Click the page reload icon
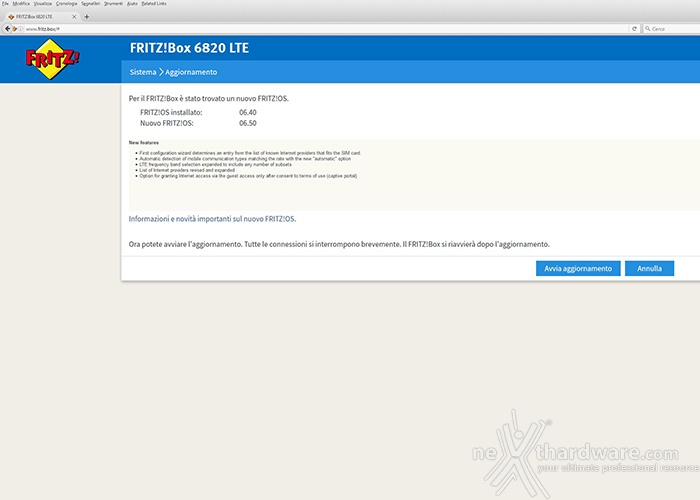 point(634,29)
